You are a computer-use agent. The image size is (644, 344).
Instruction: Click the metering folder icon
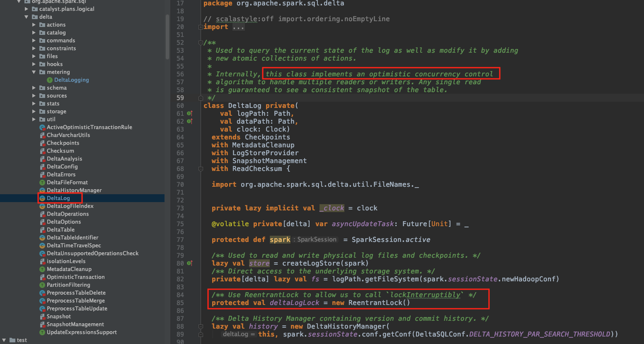click(42, 72)
